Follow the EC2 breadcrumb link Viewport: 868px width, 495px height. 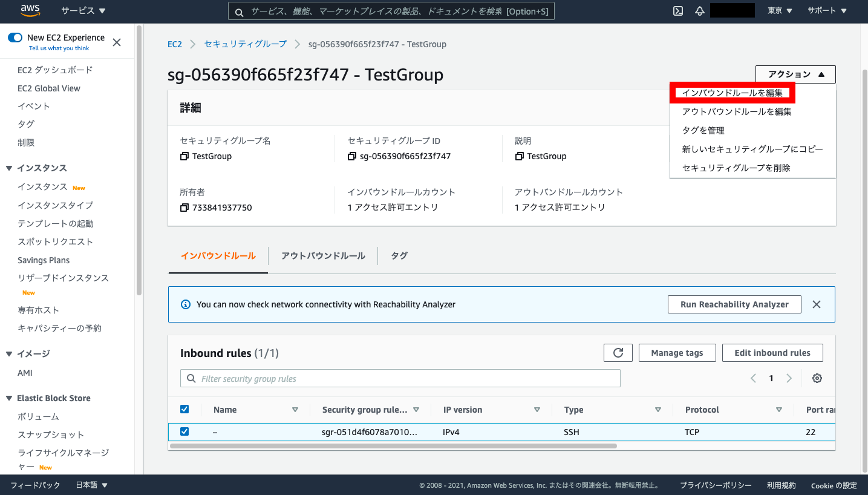pos(175,44)
